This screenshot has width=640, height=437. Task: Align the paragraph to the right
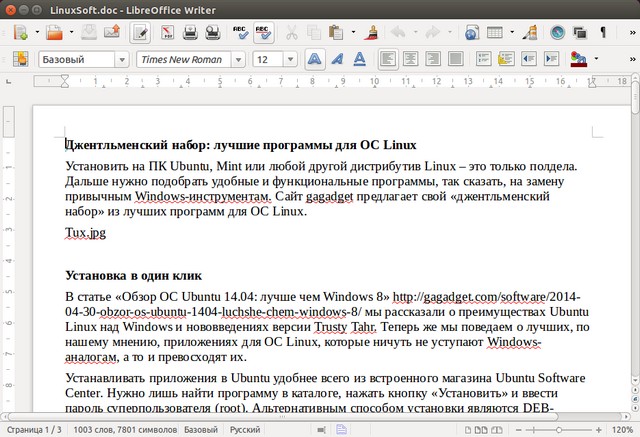tap(433, 59)
